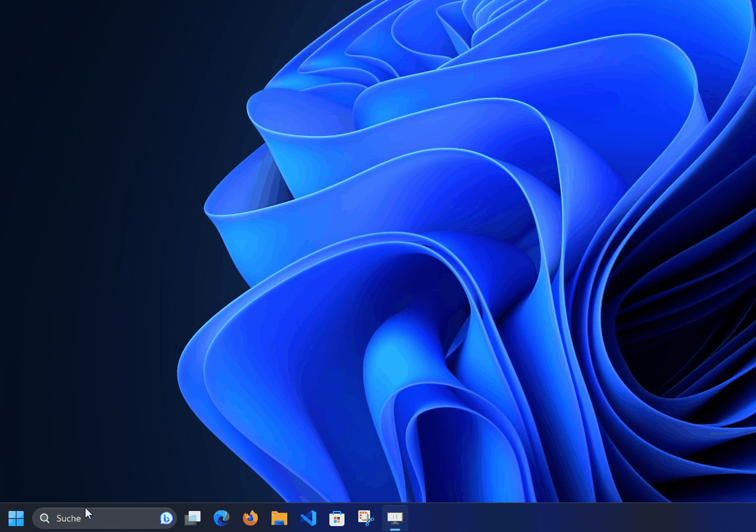Open the Windows Start menu
The width and height of the screenshot is (756, 532).
[x=16, y=518]
